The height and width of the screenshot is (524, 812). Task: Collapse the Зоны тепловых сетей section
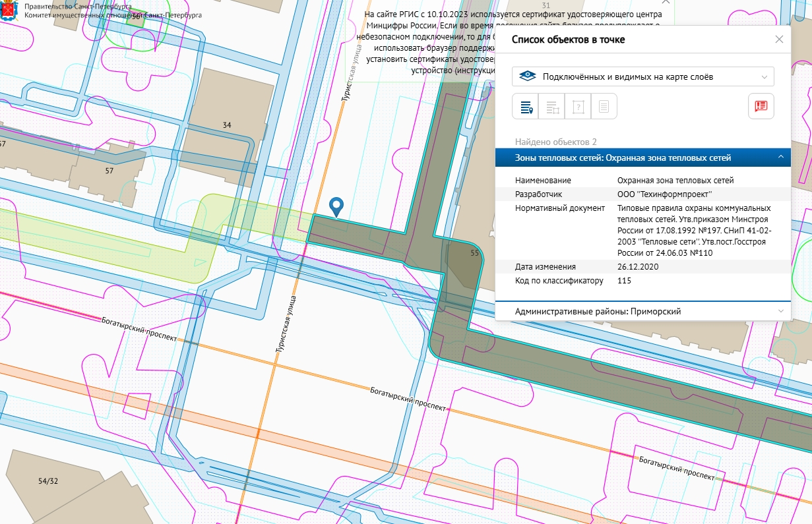click(780, 158)
